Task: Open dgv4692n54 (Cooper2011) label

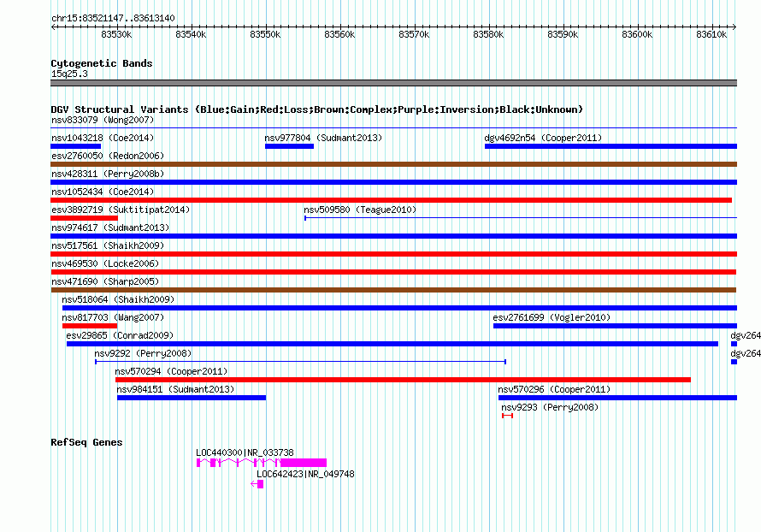Action: pyautogui.click(x=543, y=138)
